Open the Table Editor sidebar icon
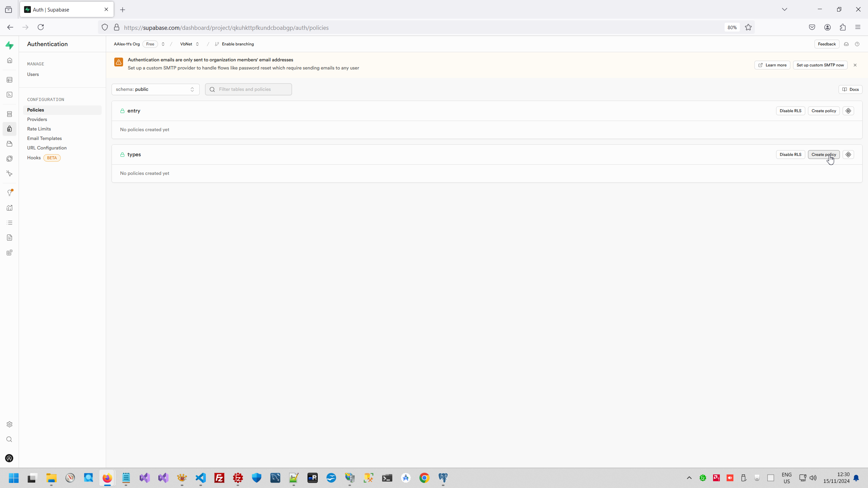The width and height of the screenshot is (868, 488). coord(9,80)
